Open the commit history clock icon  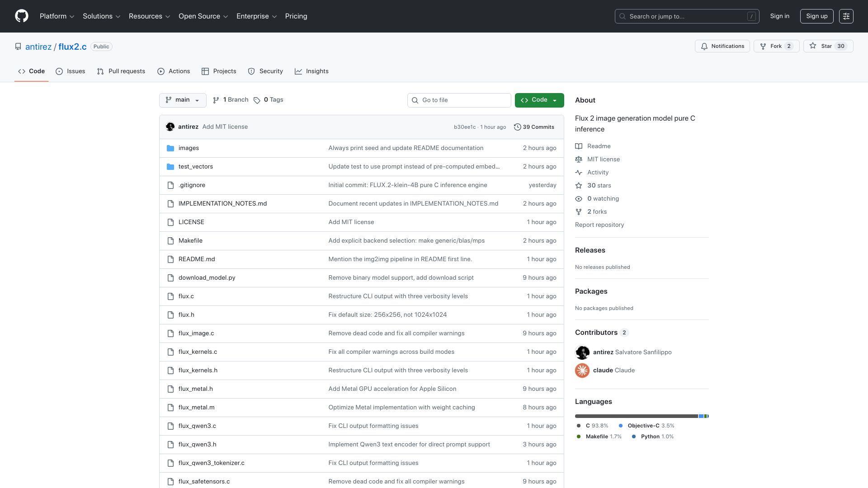pyautogui.click(x=518, y=127)
